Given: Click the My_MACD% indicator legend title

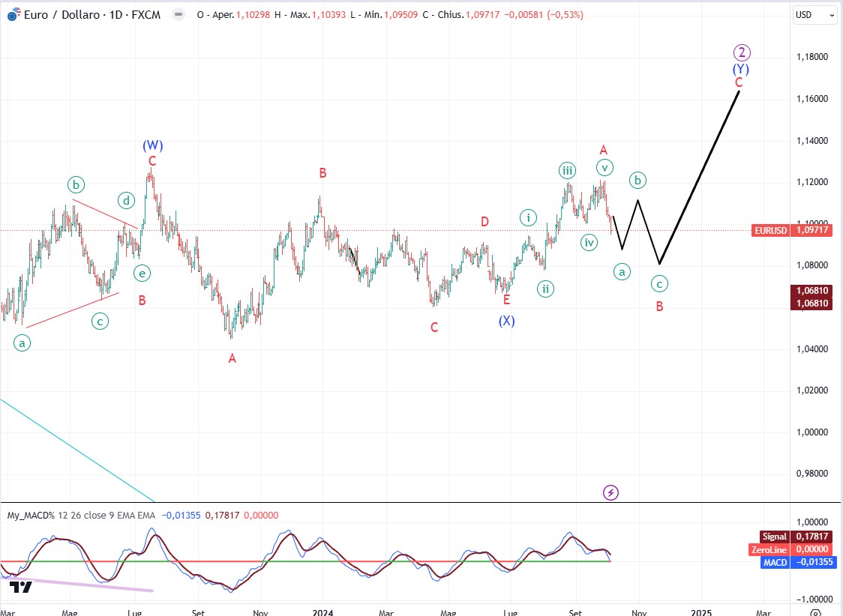Looking at the screenshot, I should click(31, 515).
